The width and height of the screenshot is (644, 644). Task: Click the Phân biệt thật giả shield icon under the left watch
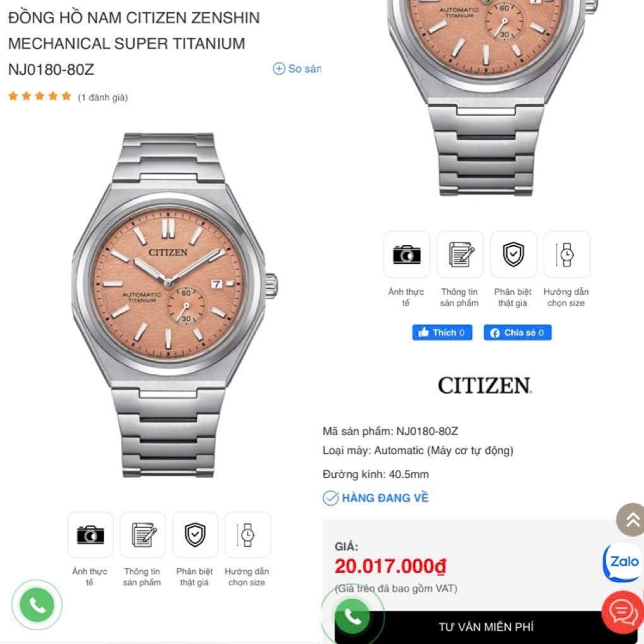(195, 534)
